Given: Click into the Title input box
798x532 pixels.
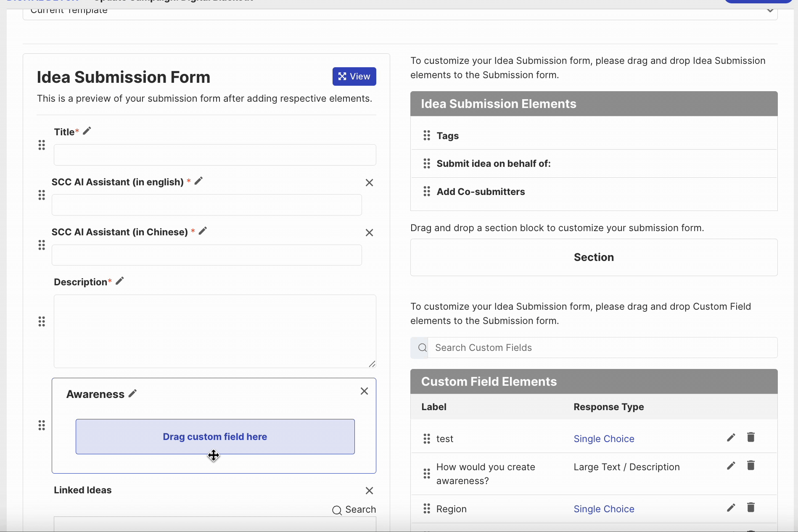Looking at the screenshot, I should pyautogui.click(x=215, y=155).
